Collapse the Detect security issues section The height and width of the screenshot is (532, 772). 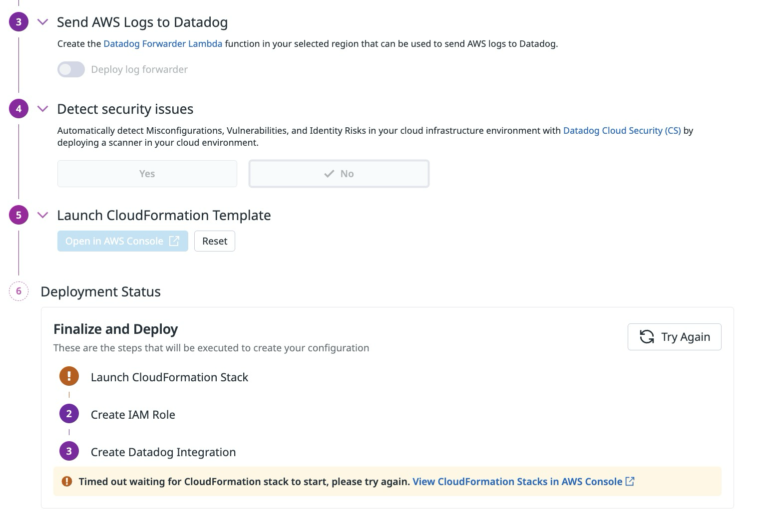tap(42, 108)
